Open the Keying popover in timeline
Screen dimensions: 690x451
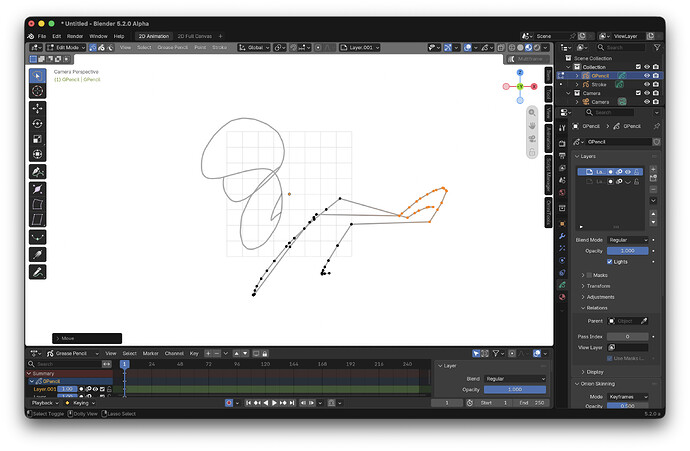(x=80, y=403)
